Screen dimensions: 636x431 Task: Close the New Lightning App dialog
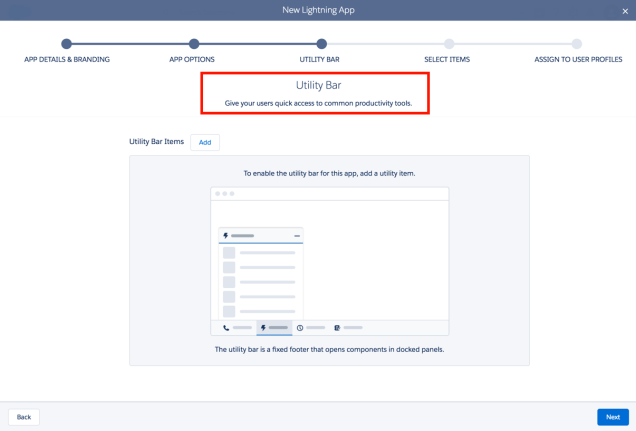pyautogui.click(x=625, y=11)
